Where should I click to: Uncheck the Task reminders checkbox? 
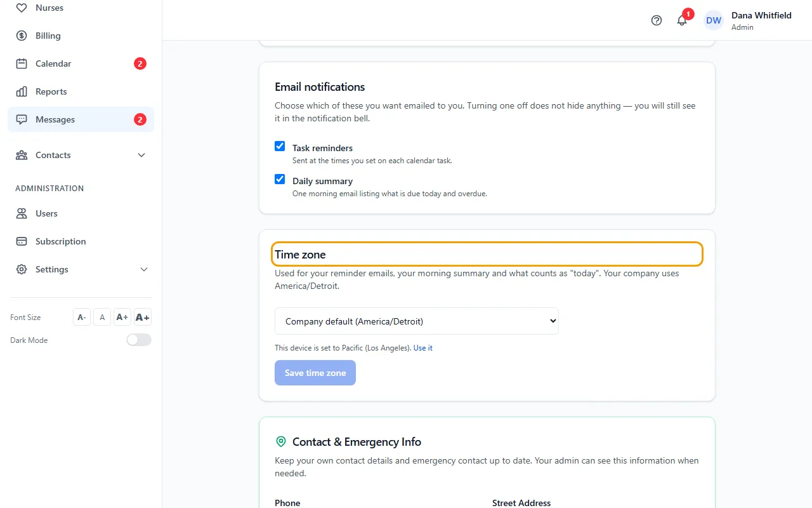pos(280,146)
